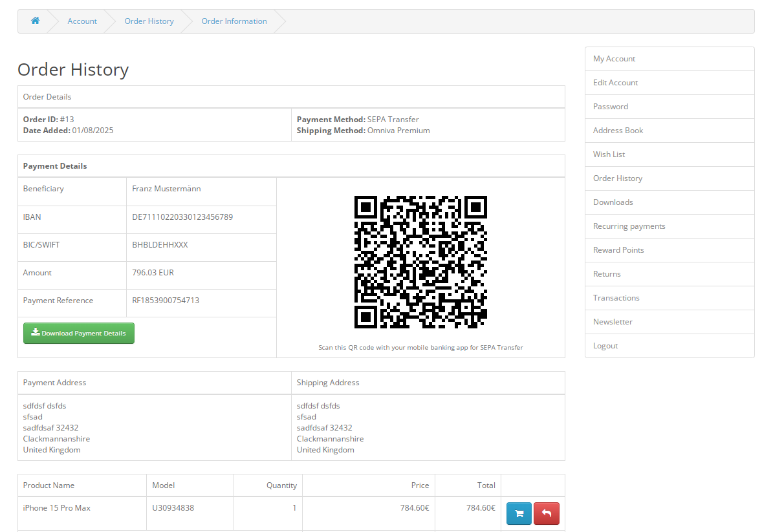Viewport: 773px width, 532px height.
Task: Click the Order ID #13 text
Action: click(x=49, y=119)
